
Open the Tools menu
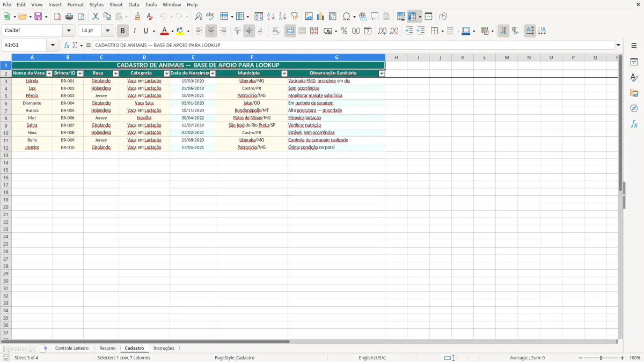point(151,4)
